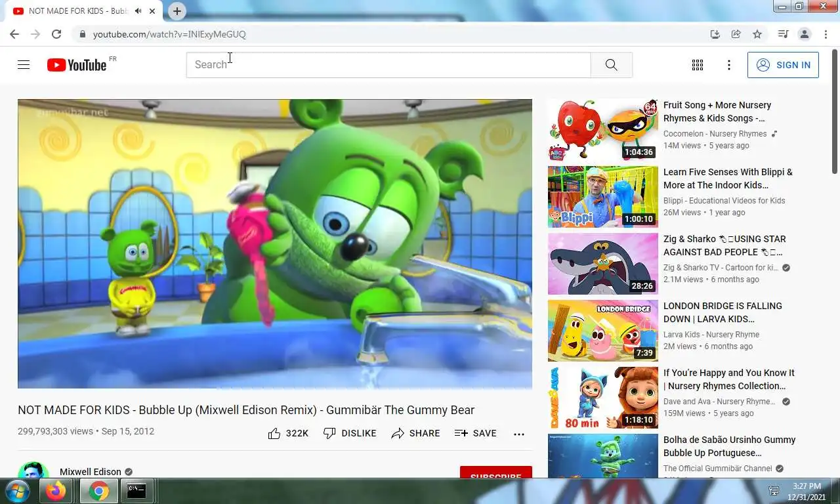This screenshot has height=504, width=840.
Task: Click the SIGN IN button
Action: tap(783, 65)
